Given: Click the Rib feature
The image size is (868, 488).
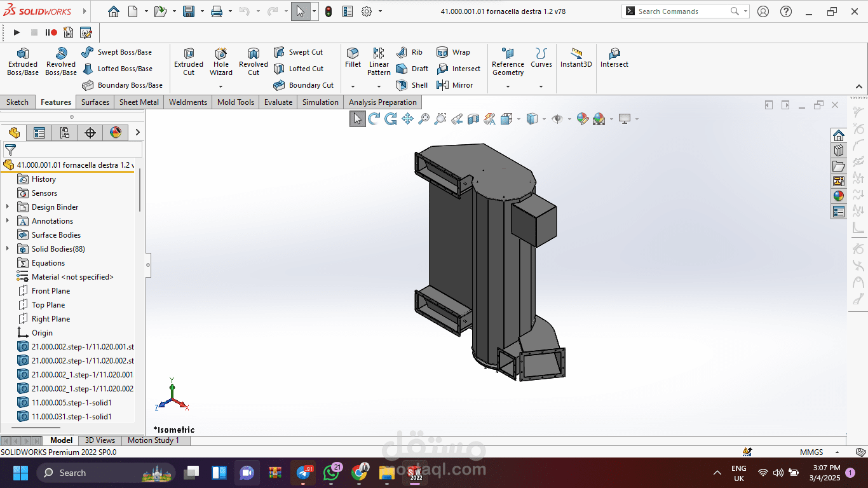Looking at the screenshot, I should [409, 52].
